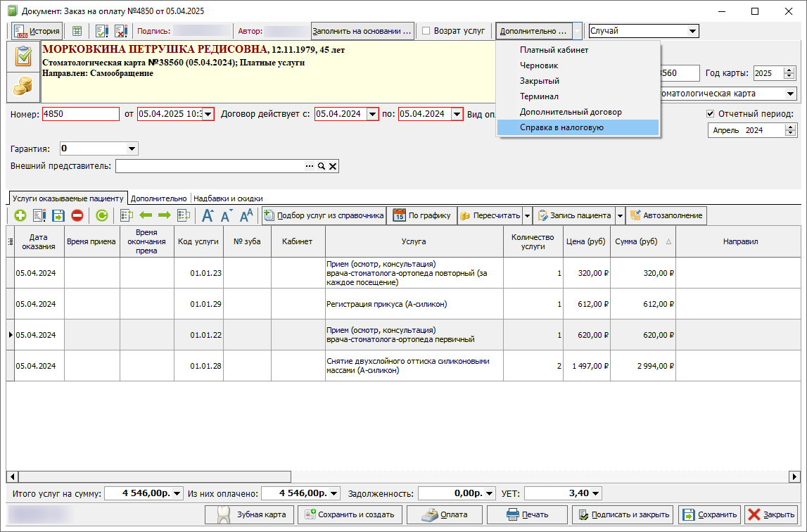Open the УЕТ value dropdown
This screenshot has width=807, height=532.
point(596,493)
